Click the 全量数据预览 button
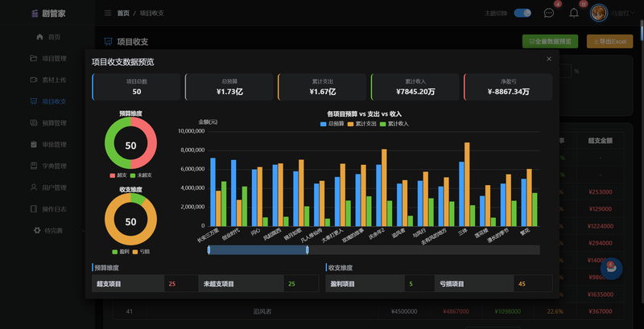 pos(550,42)
